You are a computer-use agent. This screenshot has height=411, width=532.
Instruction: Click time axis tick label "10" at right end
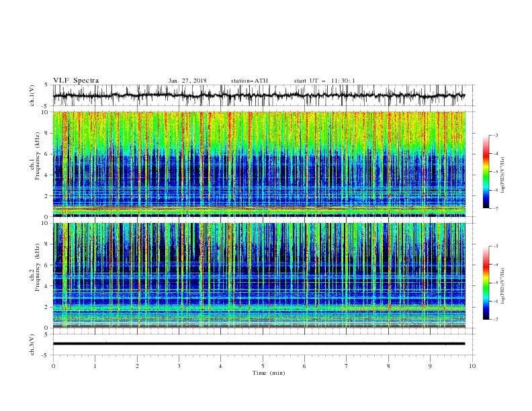pos(472,366)
